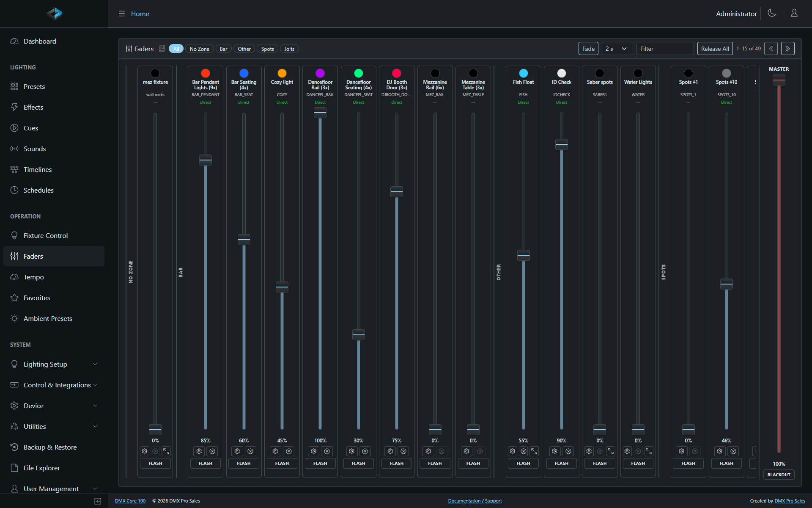Open Ambient Presets page

point(54,318)
